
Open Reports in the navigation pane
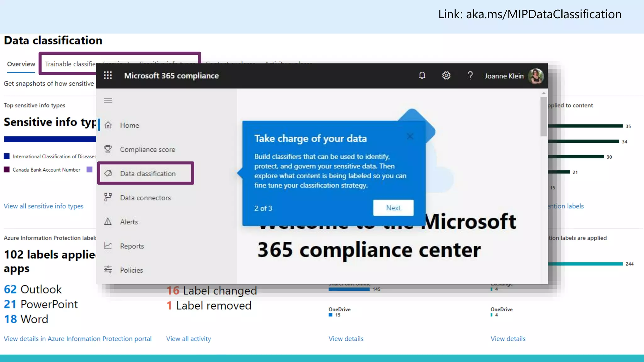pos(132,246)
